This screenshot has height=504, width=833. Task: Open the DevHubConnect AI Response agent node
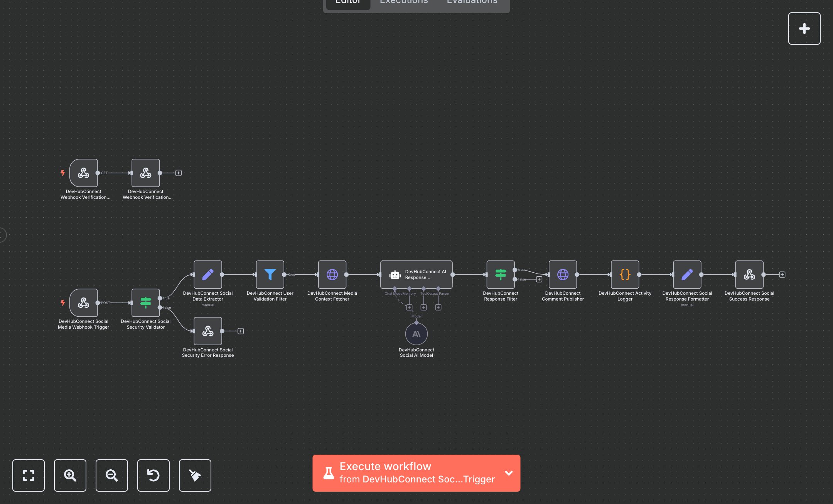[x=416, y=274]
